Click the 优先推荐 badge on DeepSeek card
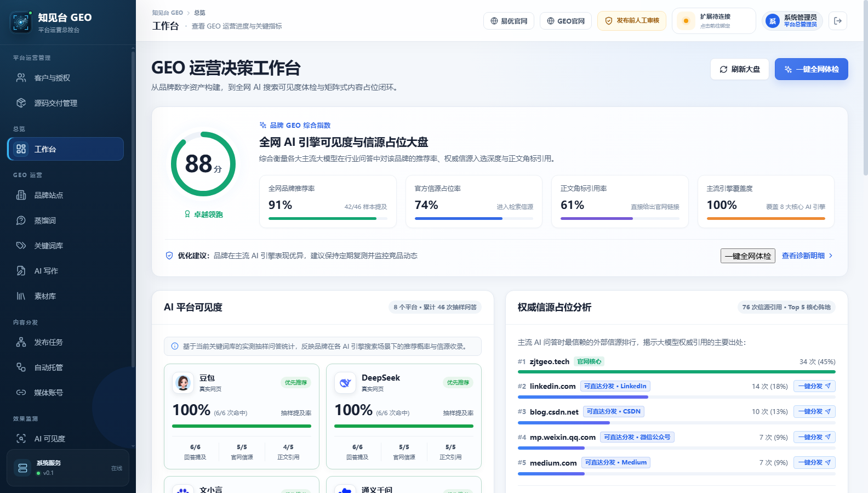The height and width of the screenshot is (493, 868). pyautogui.click(x=458, y=382)
